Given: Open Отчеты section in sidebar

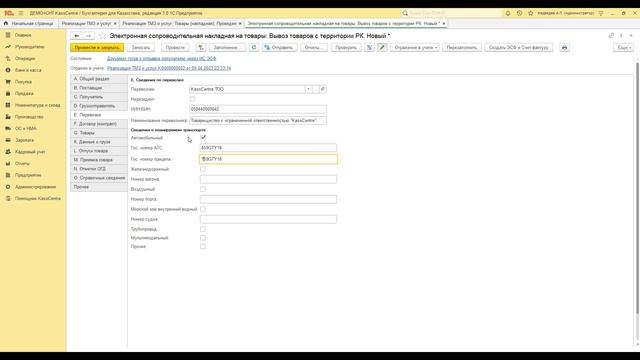Looking at the screenshot, I should (22, 163).
